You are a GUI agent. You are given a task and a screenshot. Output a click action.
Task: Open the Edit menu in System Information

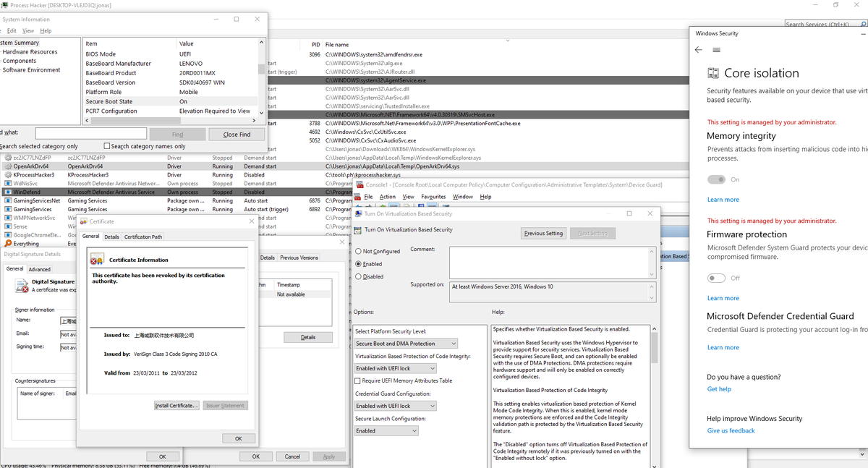pyautogui.click(x=11, y=31)
